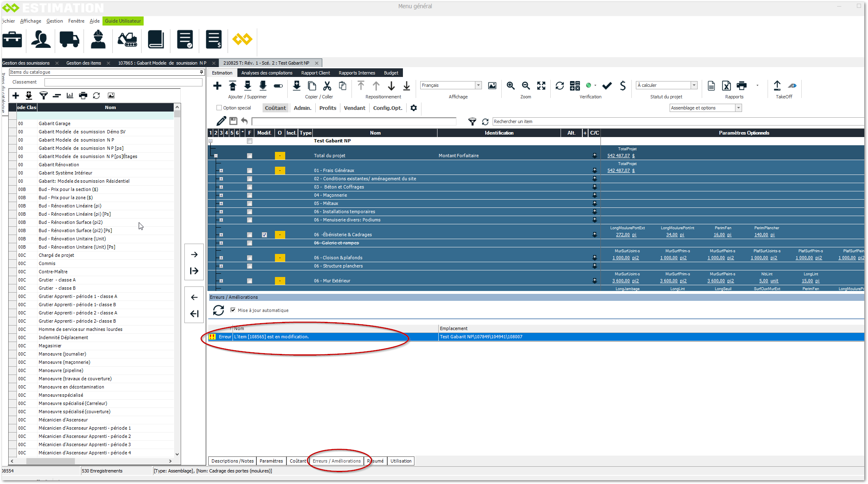Screen dimensions: 868x484
Task: Open the Français language dropdown
Action: (478, 85)
